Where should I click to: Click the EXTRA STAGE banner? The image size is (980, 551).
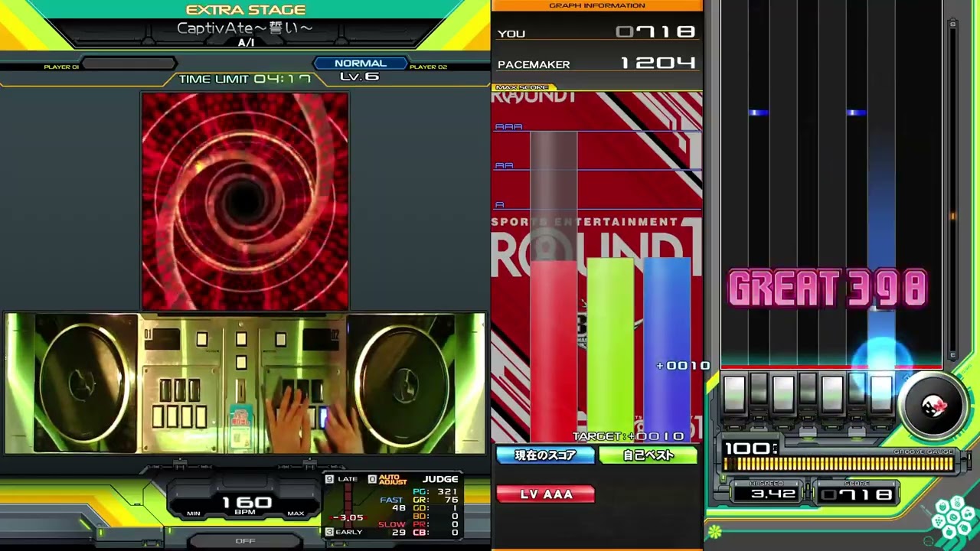(x=246, y=10)
